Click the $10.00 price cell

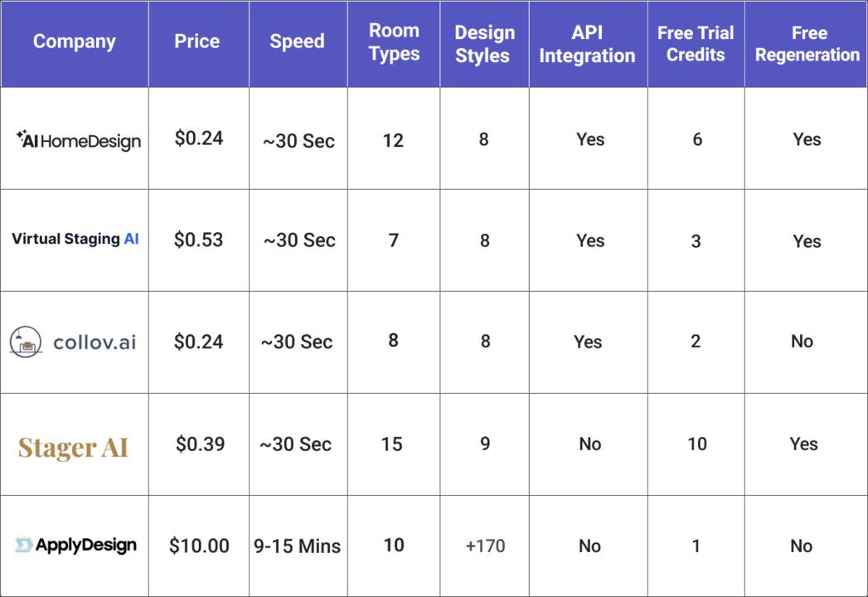pyautogui.click(x=199, y=546)
